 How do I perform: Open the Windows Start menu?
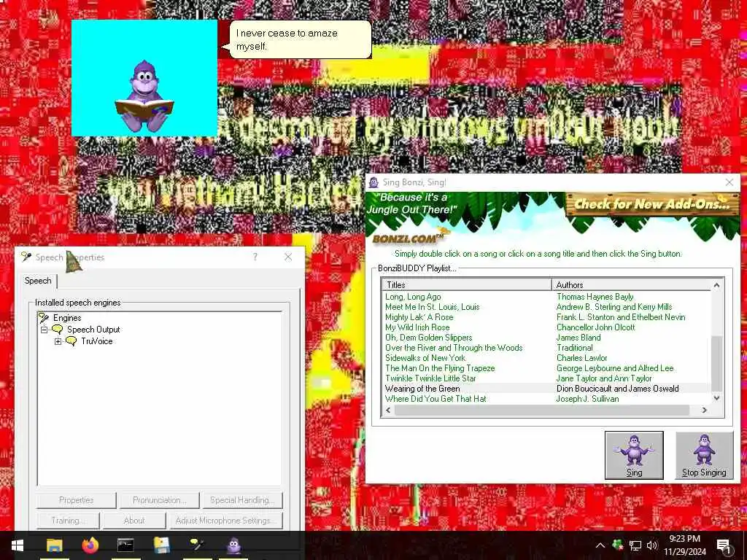[x=18, y=545]
